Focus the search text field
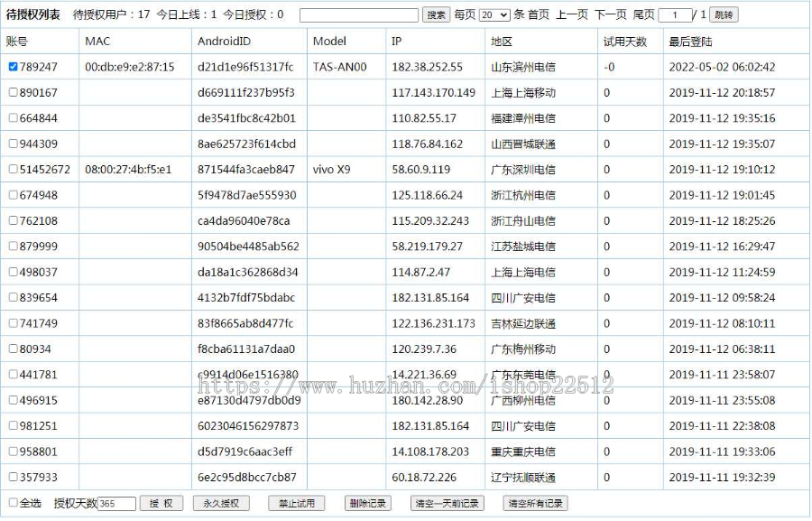 point(359,15)
